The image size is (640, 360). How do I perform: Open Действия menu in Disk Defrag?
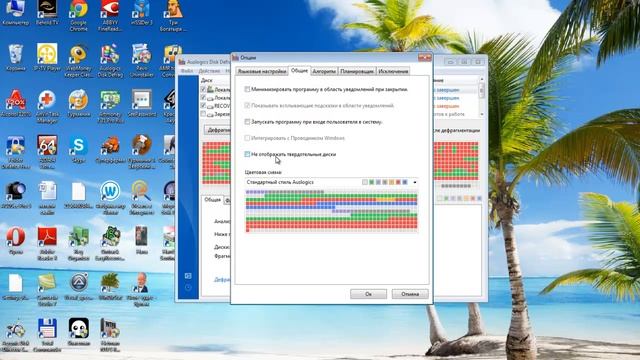tap(209, 71)
